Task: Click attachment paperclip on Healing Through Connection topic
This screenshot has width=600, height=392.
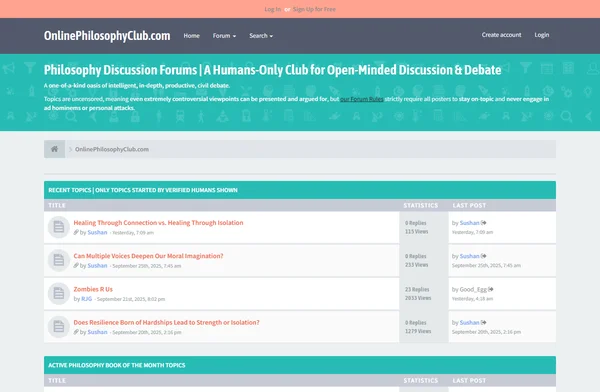Action: (x=76, y=232)
